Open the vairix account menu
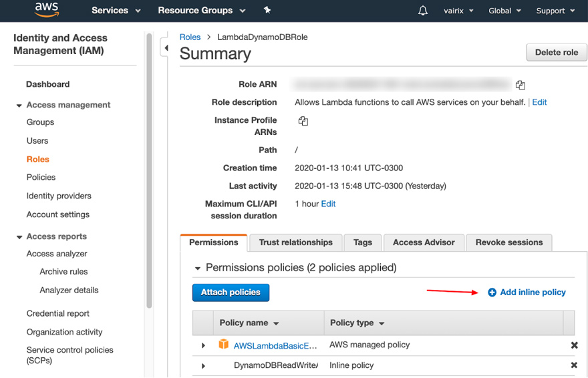 pyautogui.click(x=458, y=11)
